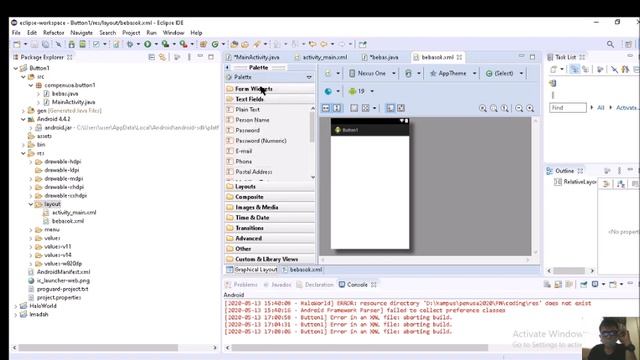640x360 pixels.
Task: Open the Refactor menu
Action: point(53,33)
